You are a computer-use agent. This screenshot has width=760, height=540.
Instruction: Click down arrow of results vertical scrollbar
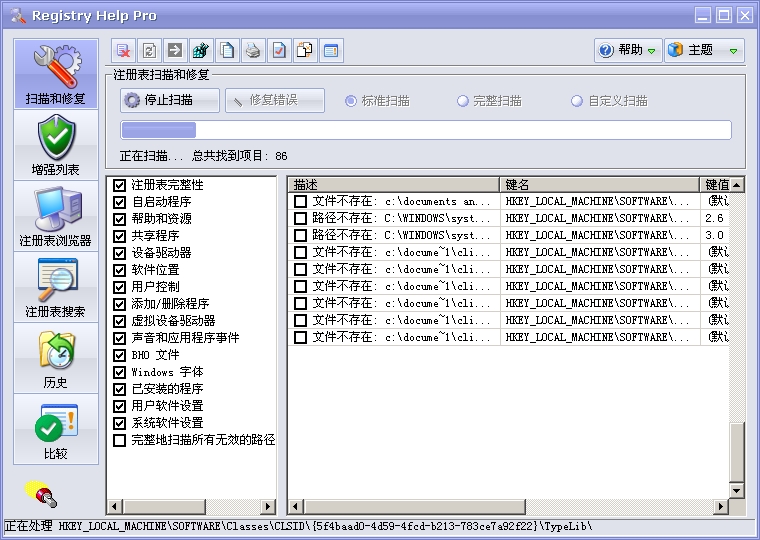pyautogui.click(x=737, y=491)
